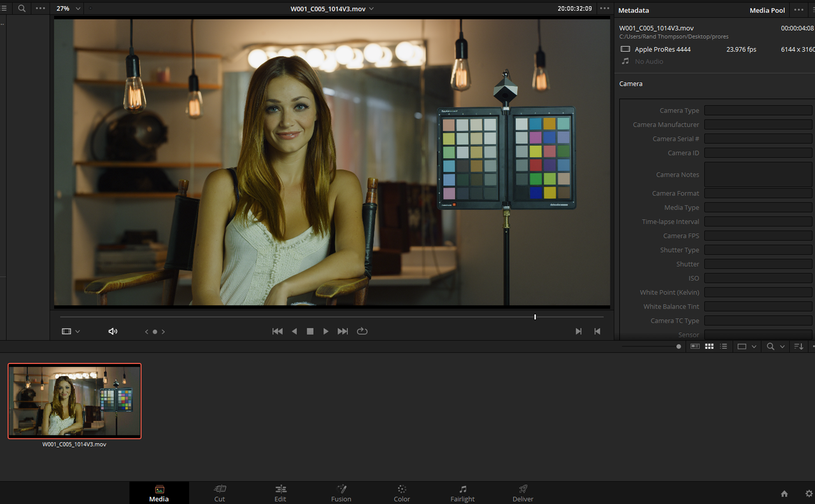Click the jog dot between the arrows
This screenshot has height=504, width=815.
[155, 332]
